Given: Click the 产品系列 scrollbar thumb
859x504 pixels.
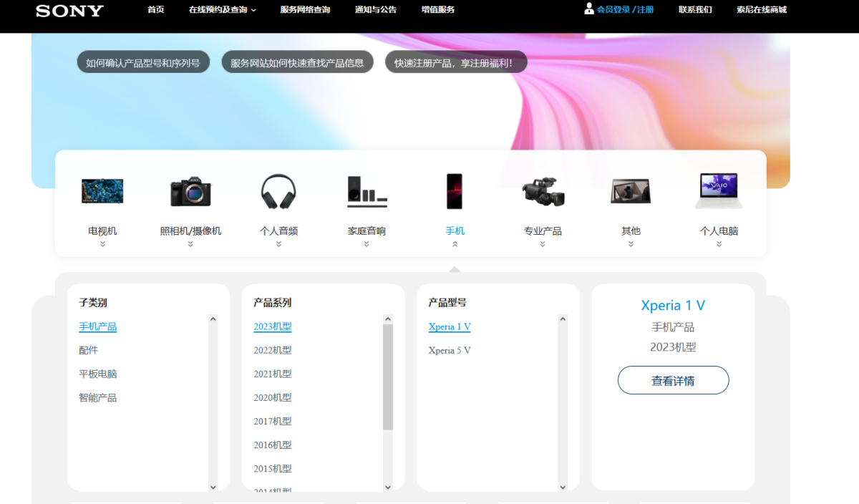Looking at the screenshot, I should pyautogui.click(x=388, y=377).
